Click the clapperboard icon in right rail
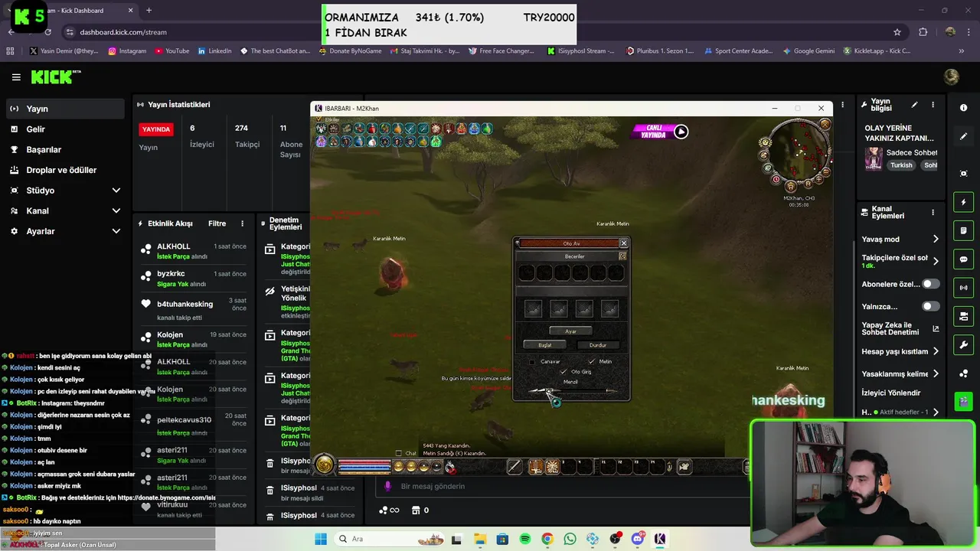Image resolution: width=980 pixels, height=551 pixels. tap(963, 400)
